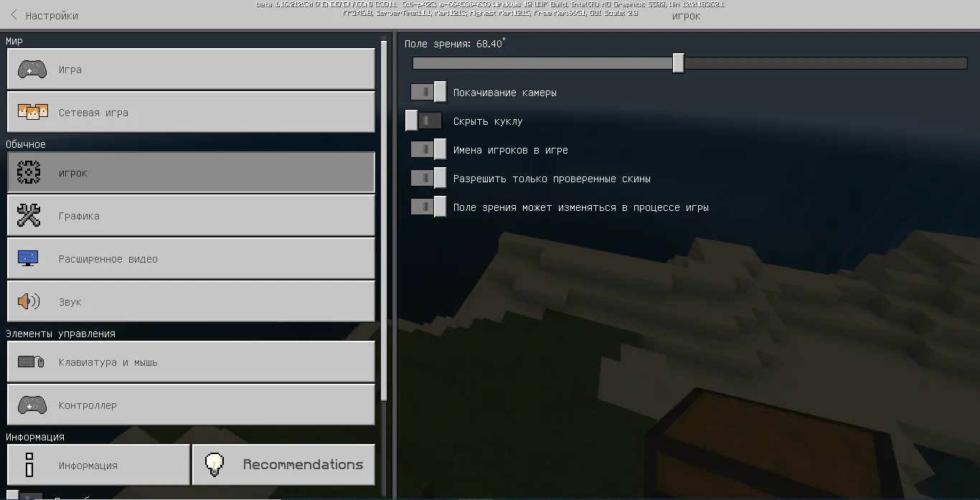The width and height of the screenshot is (980, 500).
Task: Click the slider track right of the handle
Action: click(825, 63)
